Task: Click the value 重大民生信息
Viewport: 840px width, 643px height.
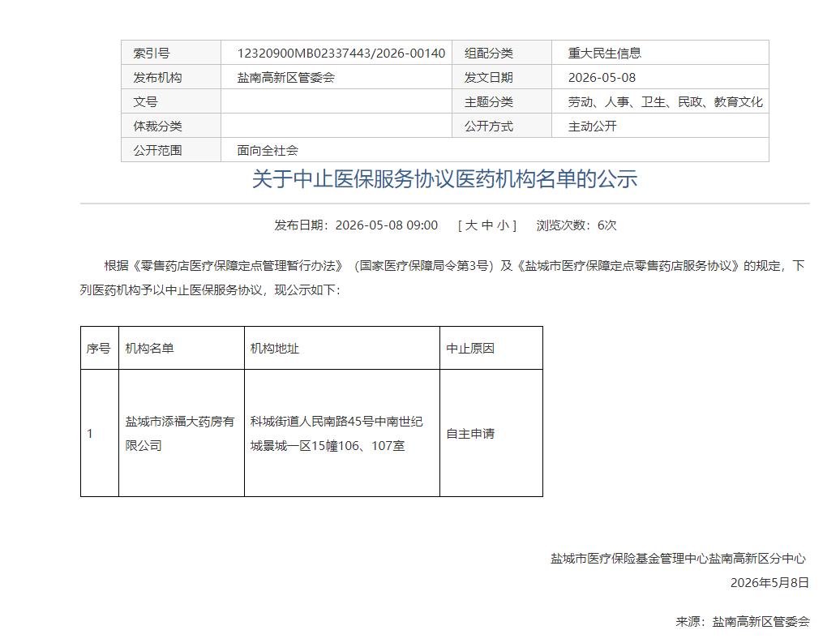Action: point(605,53)
